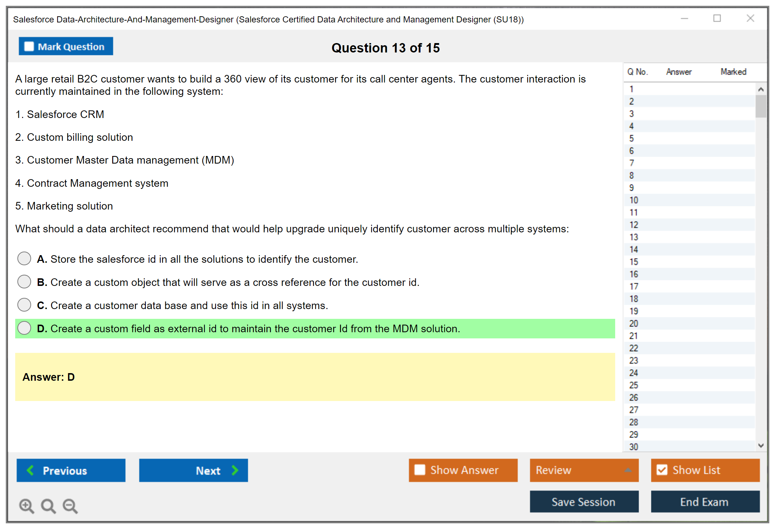778x532 pixels.
Task: Maximize the exam window
Action: tap(717, 18)
